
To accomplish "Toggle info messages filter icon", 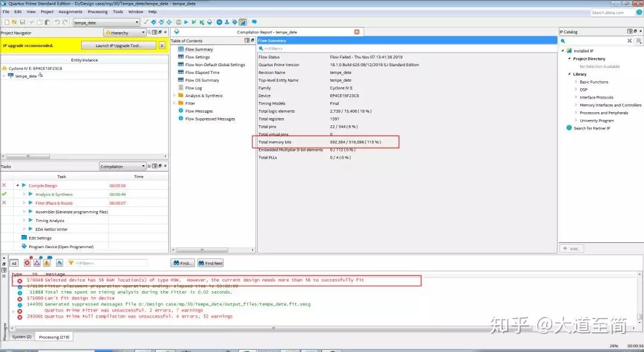I will point(60,263).
